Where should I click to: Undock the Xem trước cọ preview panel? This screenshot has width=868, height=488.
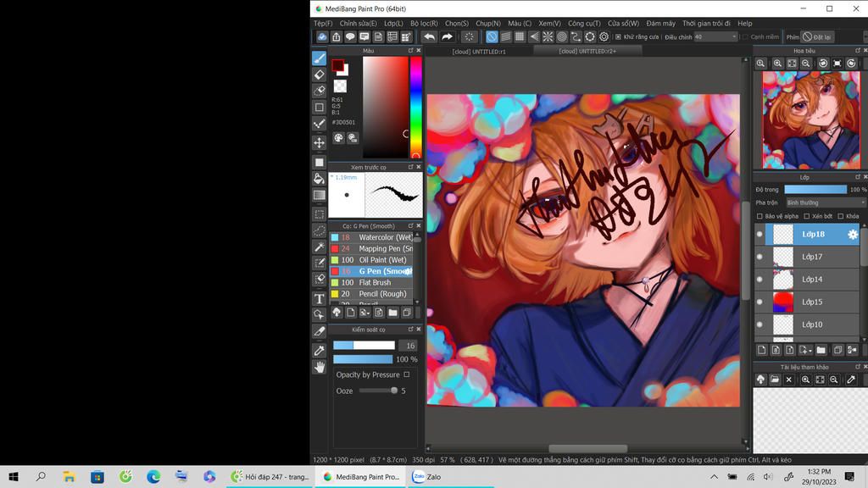(411, 167)
